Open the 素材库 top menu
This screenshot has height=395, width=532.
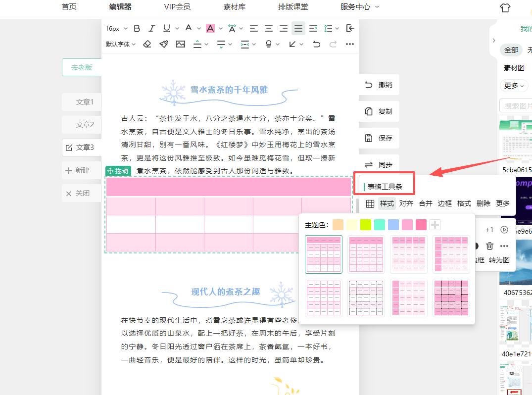click(235, 7)
